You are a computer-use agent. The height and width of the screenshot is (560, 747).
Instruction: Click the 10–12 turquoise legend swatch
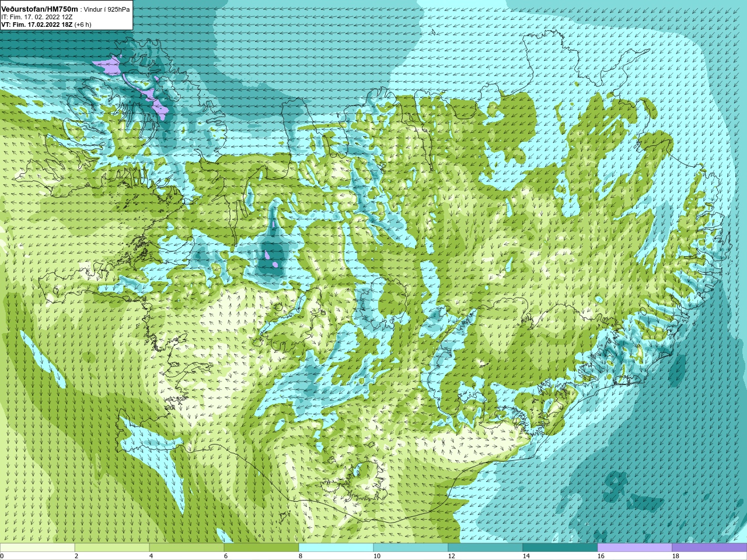pyautogui.click(x=411, y=548)
